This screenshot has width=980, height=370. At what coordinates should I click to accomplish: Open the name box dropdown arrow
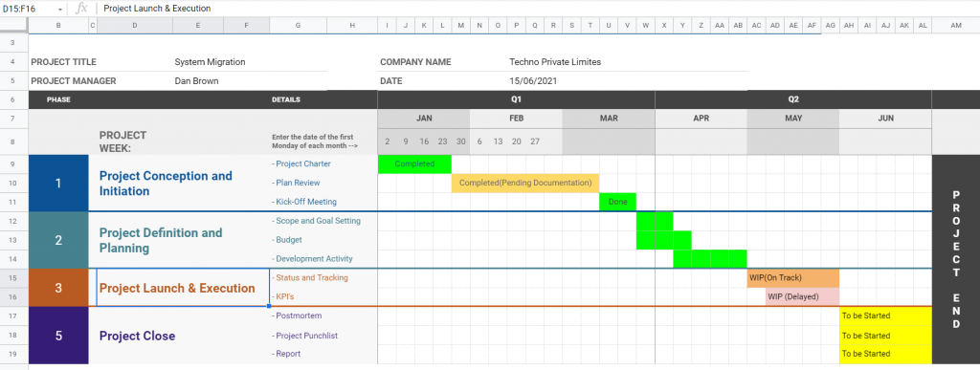(x=60, y=9)
